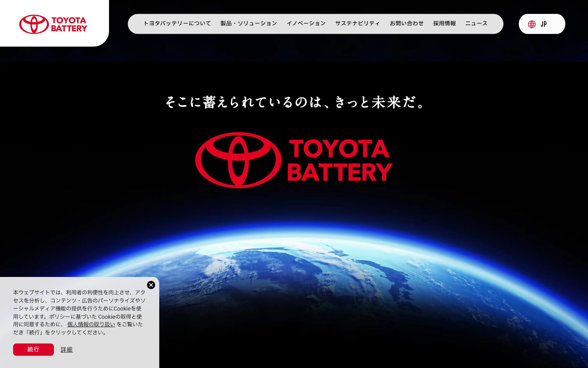The height and width of the screenshot is (368, 588).
Task: Open ニュース menu item
Action: click(476, 23)
